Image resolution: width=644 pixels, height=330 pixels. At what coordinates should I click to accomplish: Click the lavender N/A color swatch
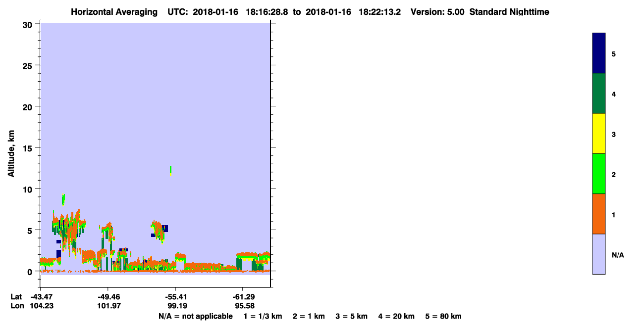(599, 254)
